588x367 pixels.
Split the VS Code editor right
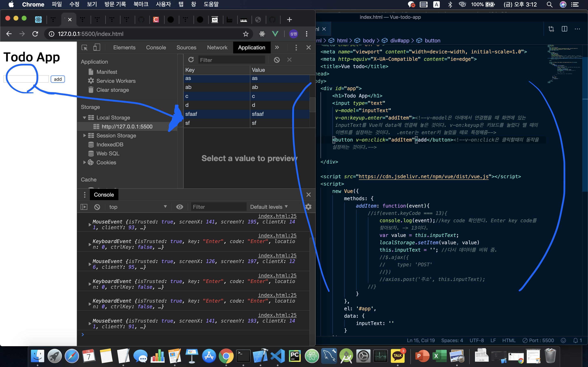(564, 29)
